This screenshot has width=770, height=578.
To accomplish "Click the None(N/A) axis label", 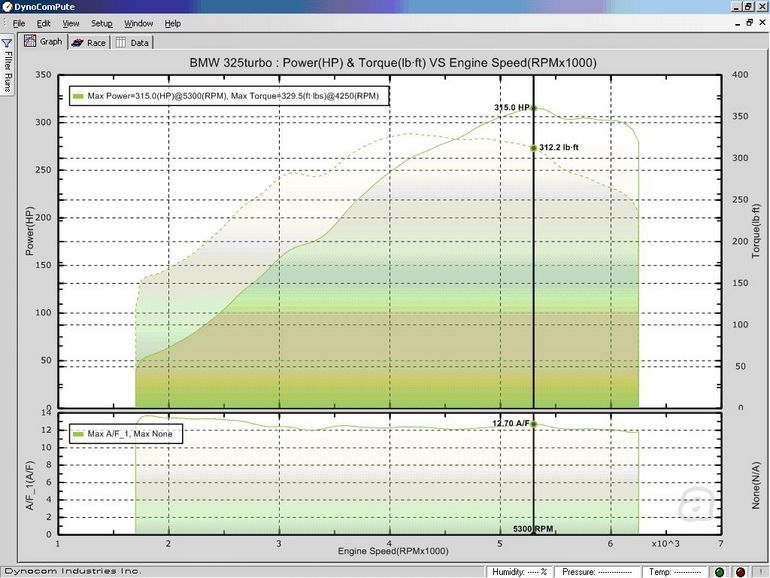I will (756, 485).
